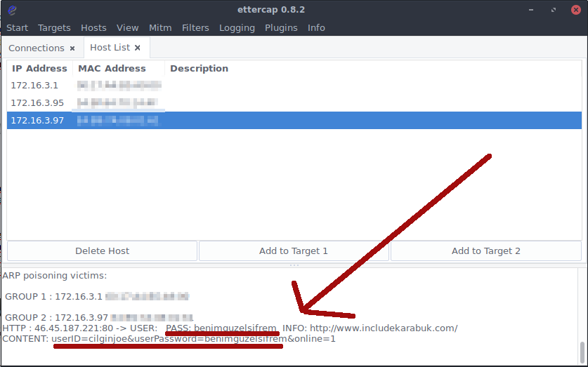588x367 pixels.
Task: Open the Start menu
Action: [18, 27]
